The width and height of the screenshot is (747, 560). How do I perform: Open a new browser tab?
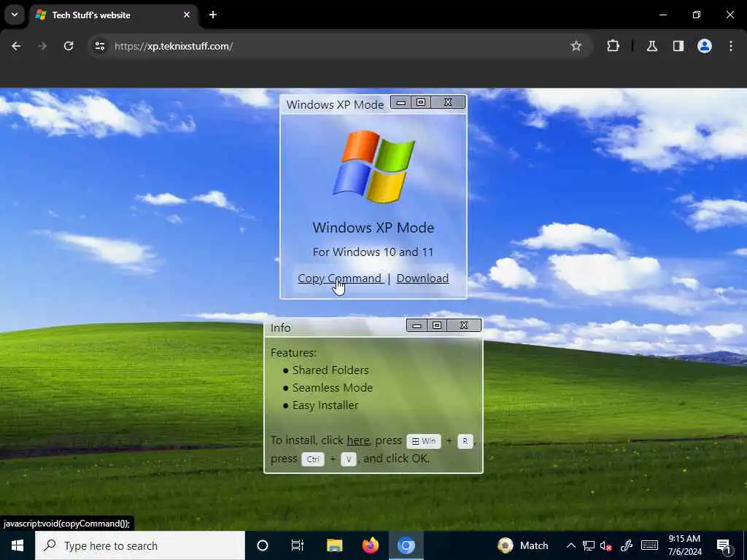tap(213, 15)
